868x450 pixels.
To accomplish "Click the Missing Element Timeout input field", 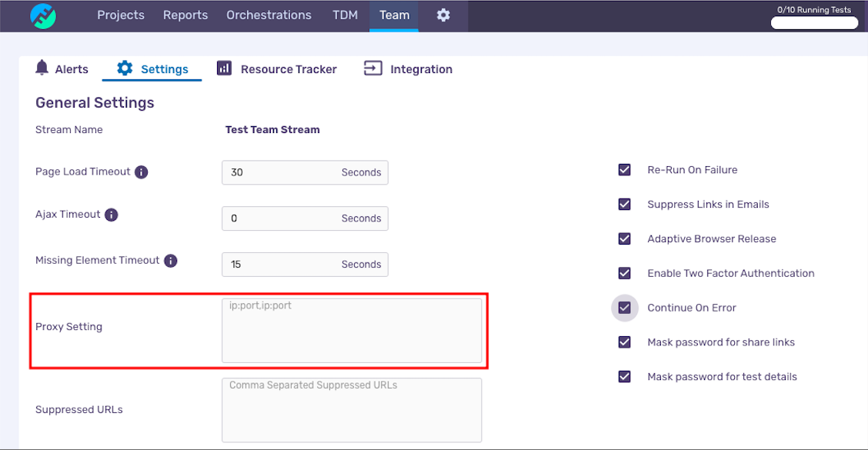I will (x=305, y=265).
